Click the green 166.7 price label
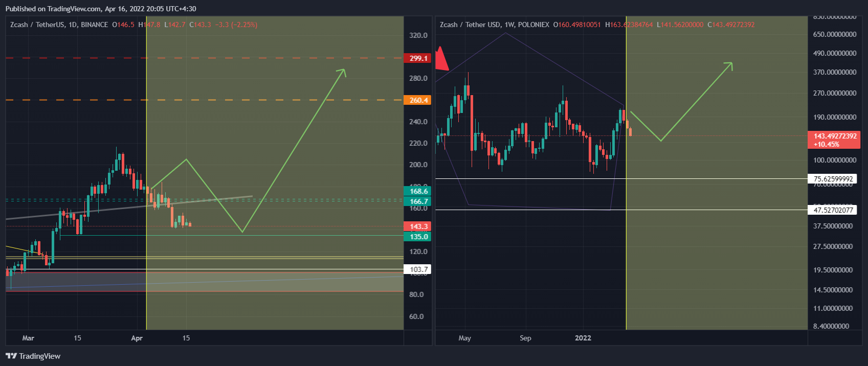The width and height of the screenshot is (868, 366). pos(417,201)
